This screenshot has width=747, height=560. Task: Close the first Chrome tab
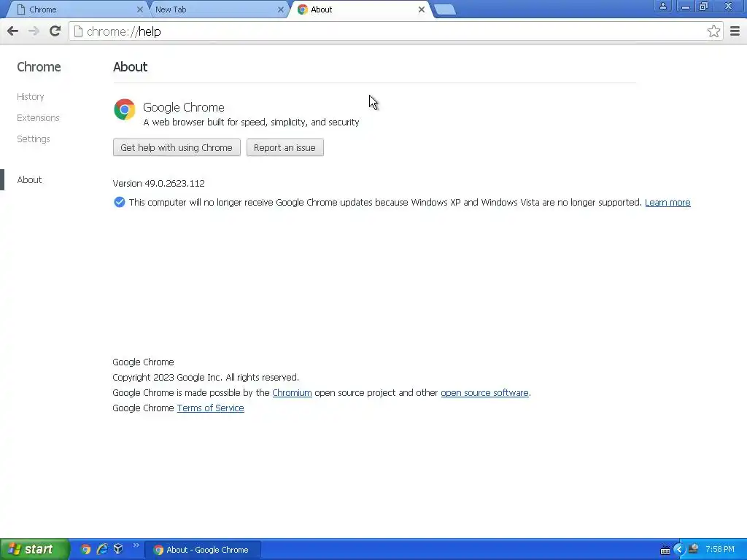(x=139, y=9)
